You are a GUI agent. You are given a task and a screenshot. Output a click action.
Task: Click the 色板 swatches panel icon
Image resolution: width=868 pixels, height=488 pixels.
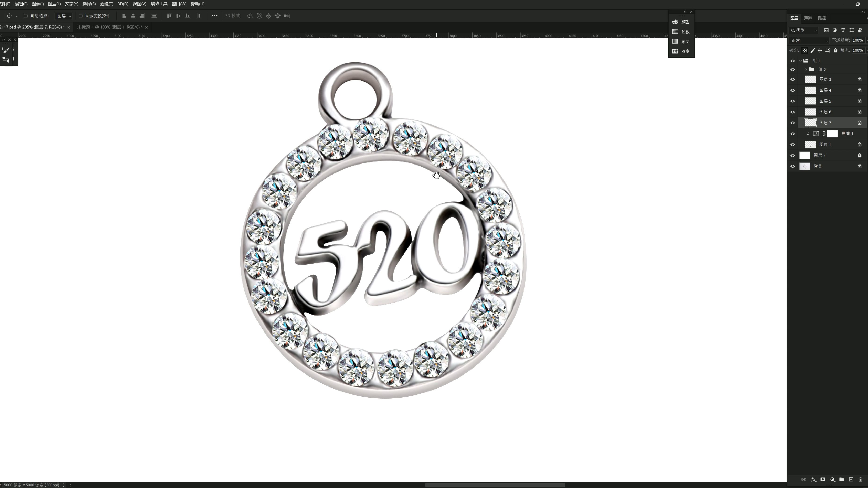(675, 32)
